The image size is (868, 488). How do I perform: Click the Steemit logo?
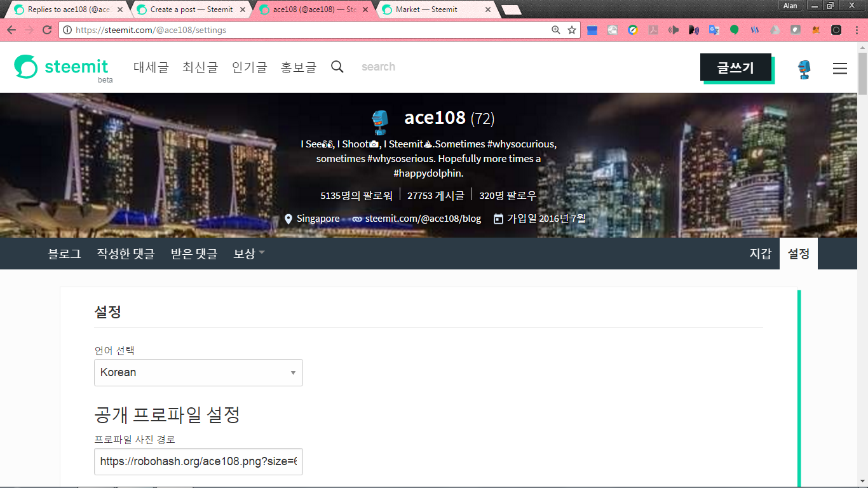(x=62, y=67)
